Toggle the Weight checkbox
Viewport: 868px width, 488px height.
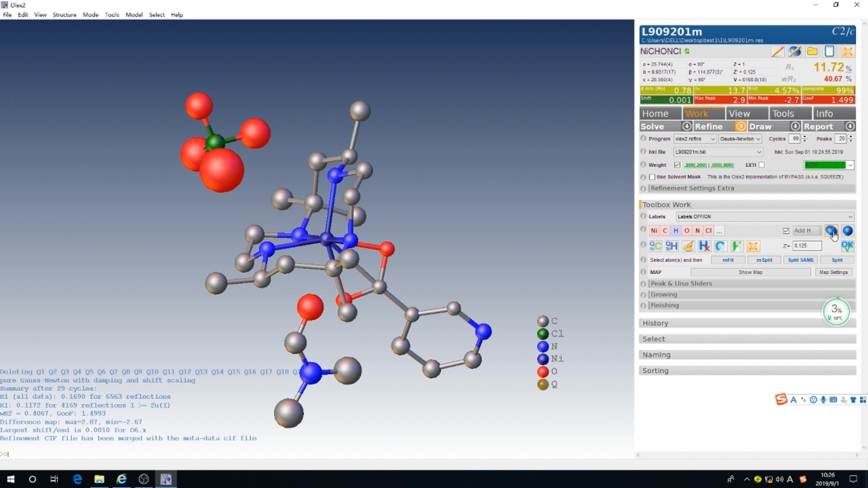click(x=677, y=165)
